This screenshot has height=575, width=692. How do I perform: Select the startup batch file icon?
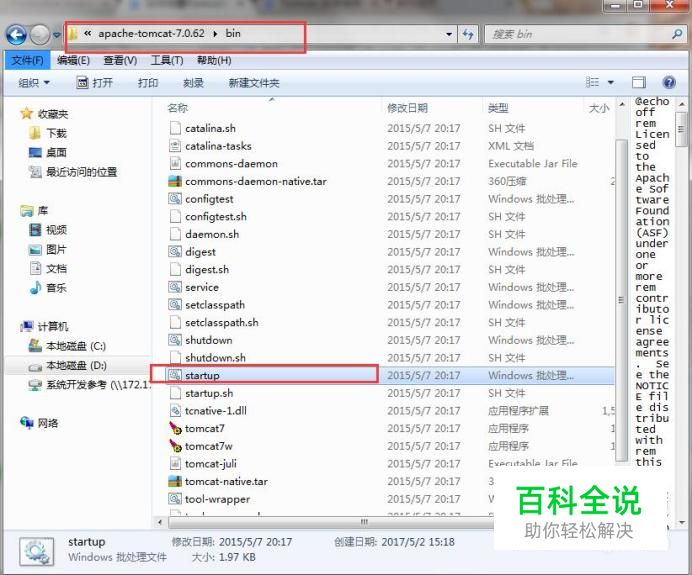175,375
